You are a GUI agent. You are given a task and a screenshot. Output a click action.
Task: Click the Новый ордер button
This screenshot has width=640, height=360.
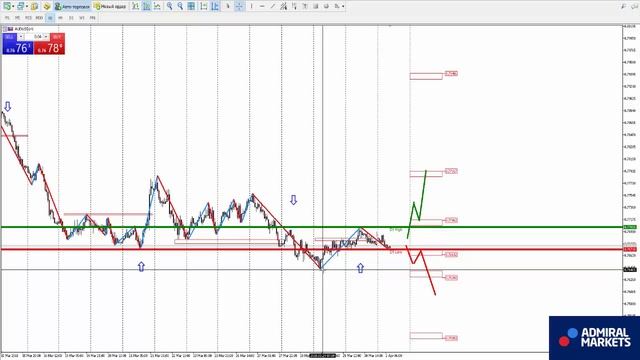point(110,6)
